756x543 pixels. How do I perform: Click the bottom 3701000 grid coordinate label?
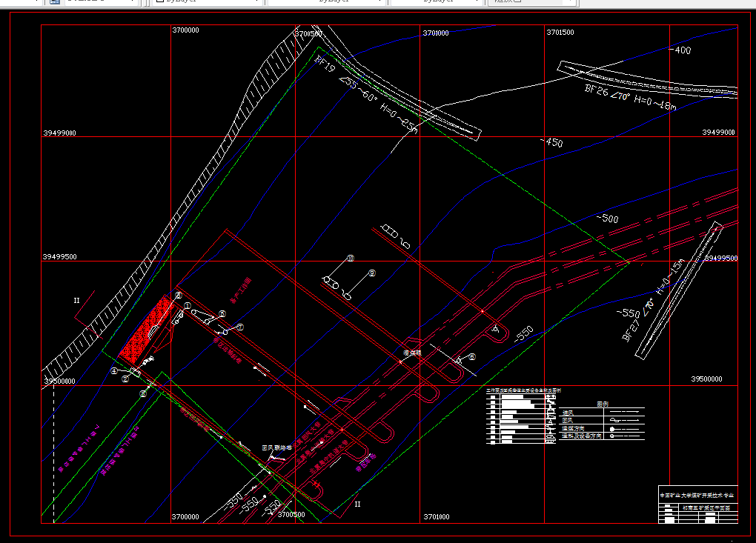(x=437, y=516)
